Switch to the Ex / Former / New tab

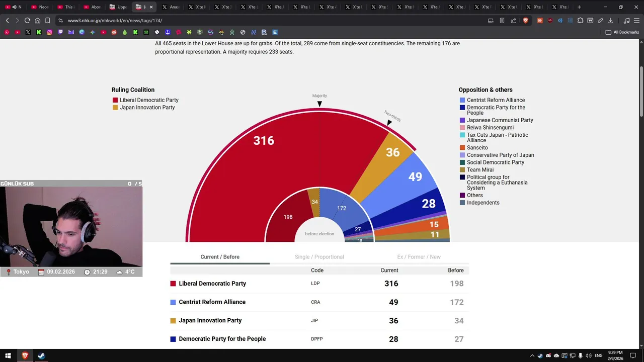tap(419, 257)
